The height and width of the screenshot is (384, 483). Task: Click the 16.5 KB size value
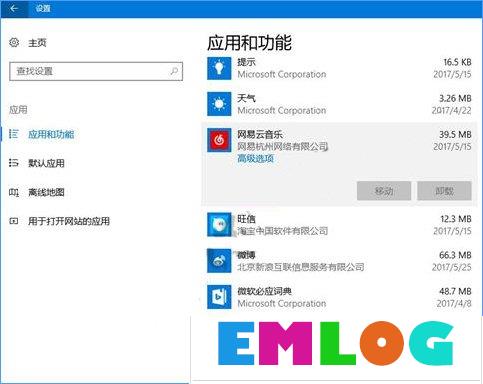pos(457,62)
